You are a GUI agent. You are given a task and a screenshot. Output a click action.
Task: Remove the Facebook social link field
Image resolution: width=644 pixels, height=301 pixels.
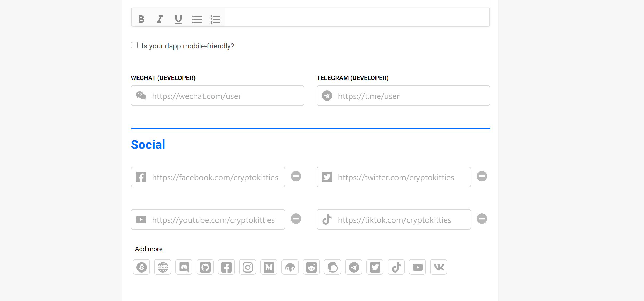coord(296,176)
